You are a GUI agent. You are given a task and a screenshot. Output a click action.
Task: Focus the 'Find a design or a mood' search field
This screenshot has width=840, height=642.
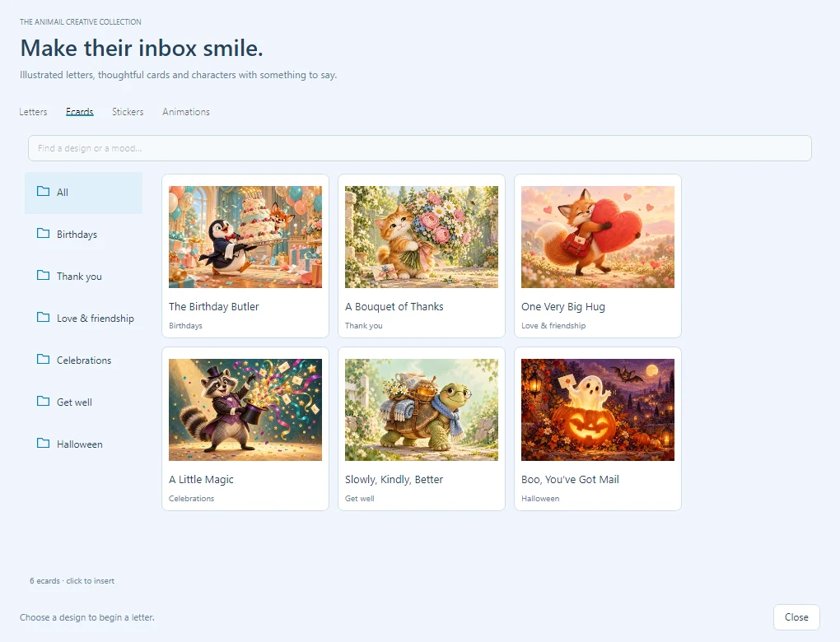pos(419,148)
